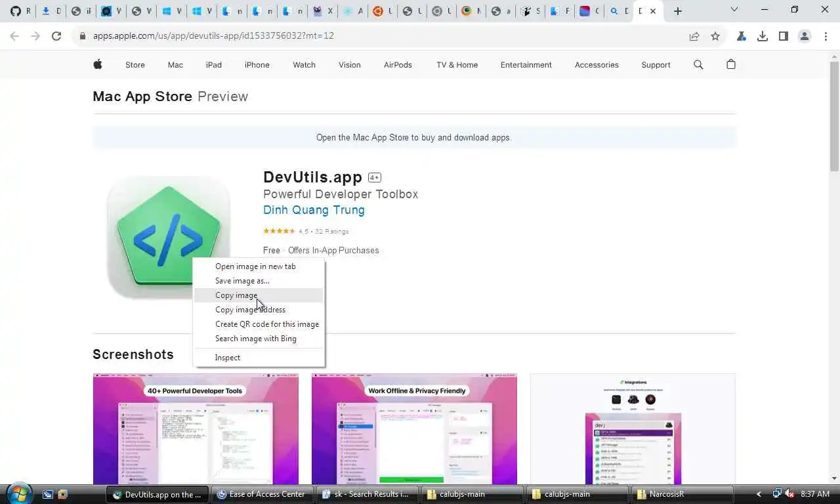Open the TV & Home navigation item
Image resolution: width=840 pixels, height=504 pixels.
click(x=457, y=65)
